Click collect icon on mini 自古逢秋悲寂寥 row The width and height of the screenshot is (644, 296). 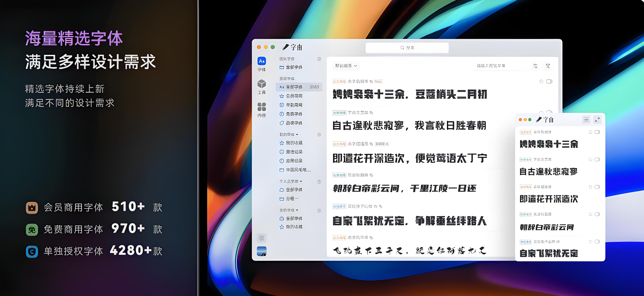tap(590, 159)
